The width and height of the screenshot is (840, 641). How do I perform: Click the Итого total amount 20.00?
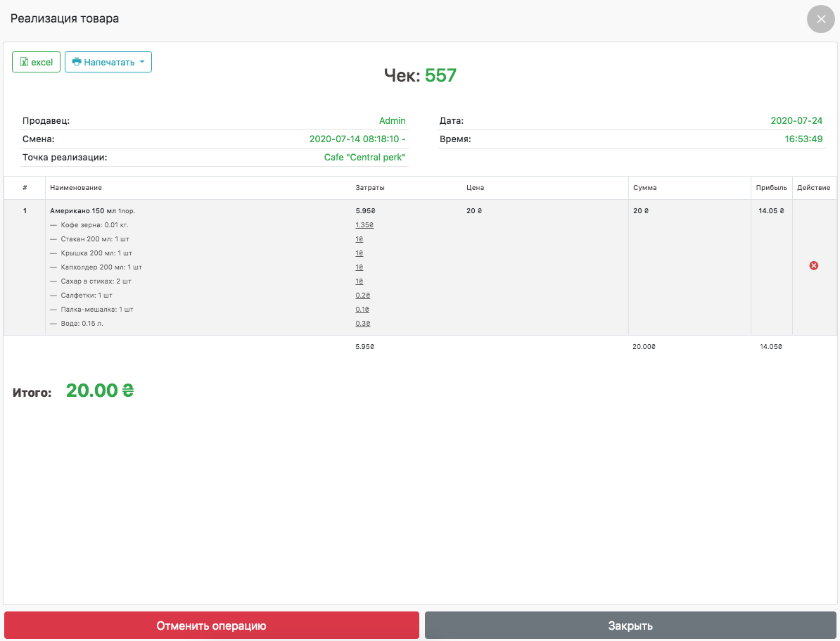pyautogui.click(x=100, y=391)
